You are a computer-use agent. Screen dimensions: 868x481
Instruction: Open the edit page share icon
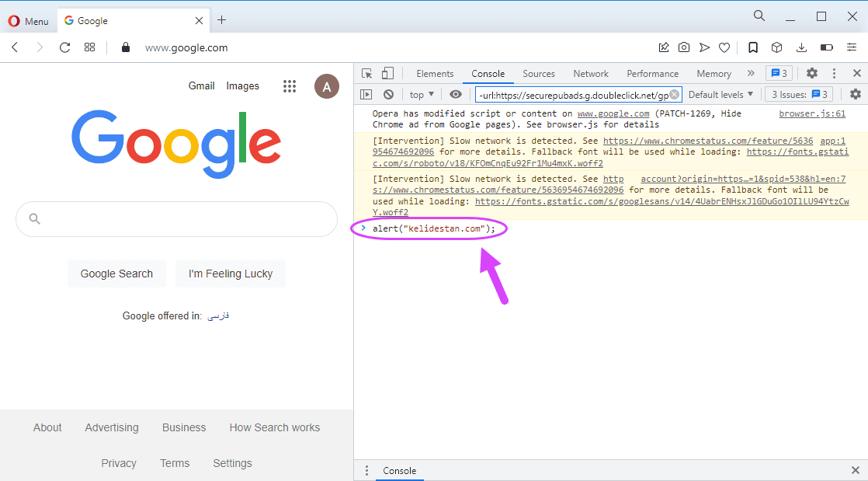(664, 47)
